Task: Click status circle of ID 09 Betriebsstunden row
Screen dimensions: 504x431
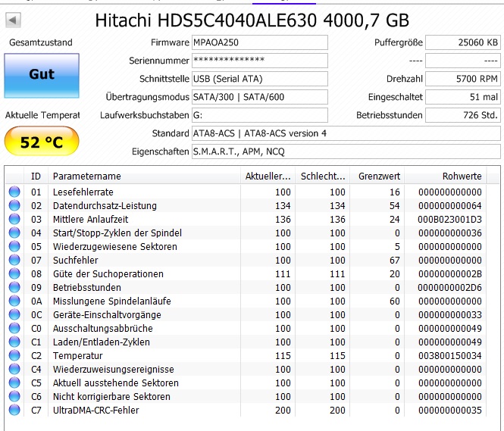Action: (14, 287)
